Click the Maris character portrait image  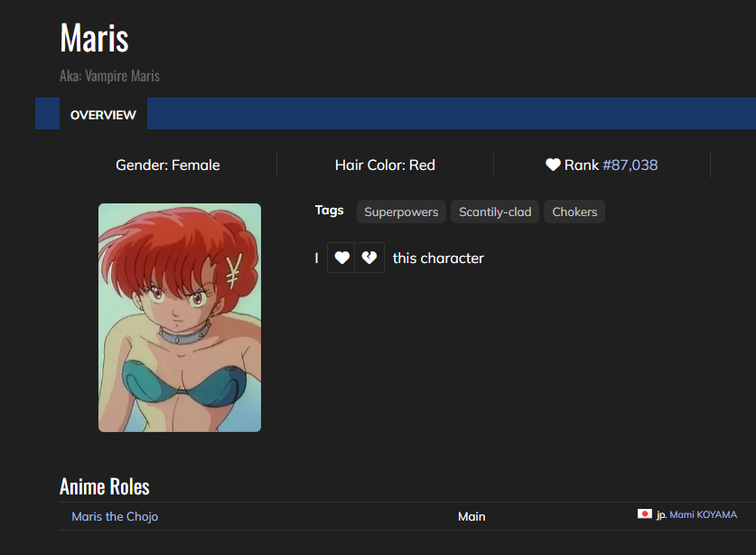180,317
